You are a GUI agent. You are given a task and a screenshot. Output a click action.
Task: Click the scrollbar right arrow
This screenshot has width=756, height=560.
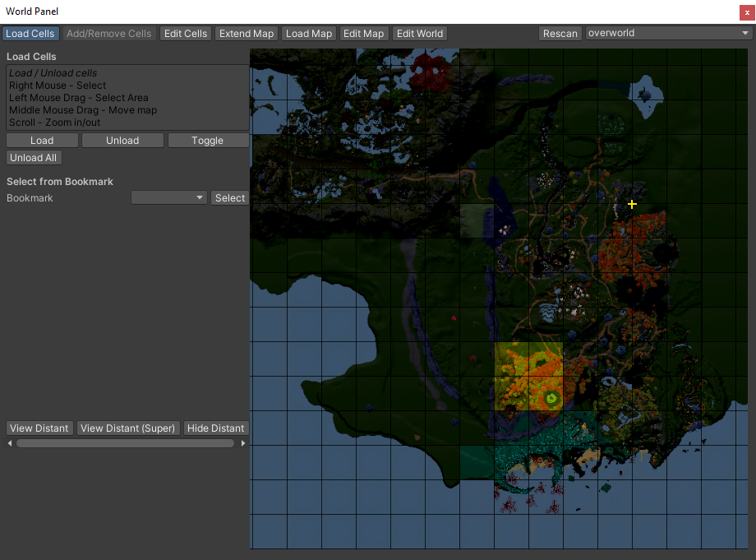point(243,443)
